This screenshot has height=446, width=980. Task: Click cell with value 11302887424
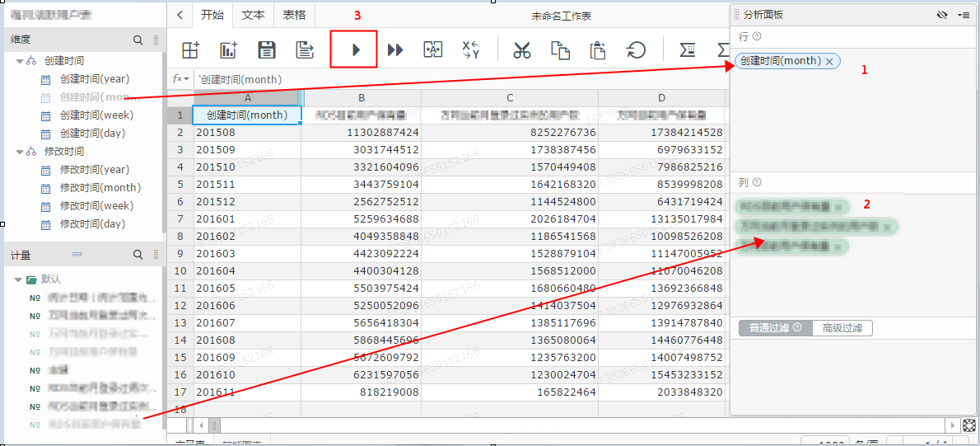pos(362,133)
